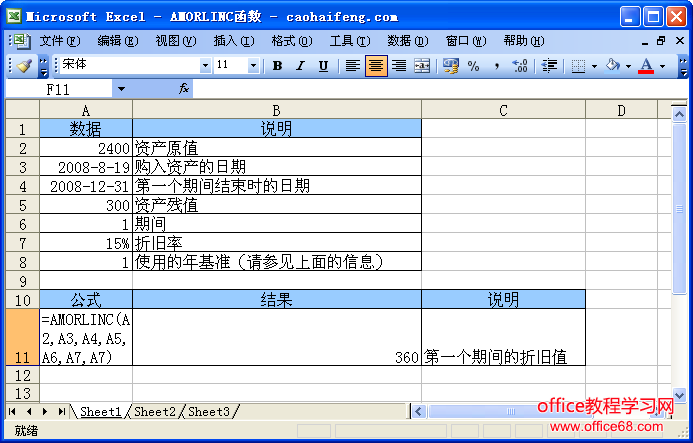Screen dimensions: 693x443
Task: Click Name Box showing F11
Action: pos(58,89)
